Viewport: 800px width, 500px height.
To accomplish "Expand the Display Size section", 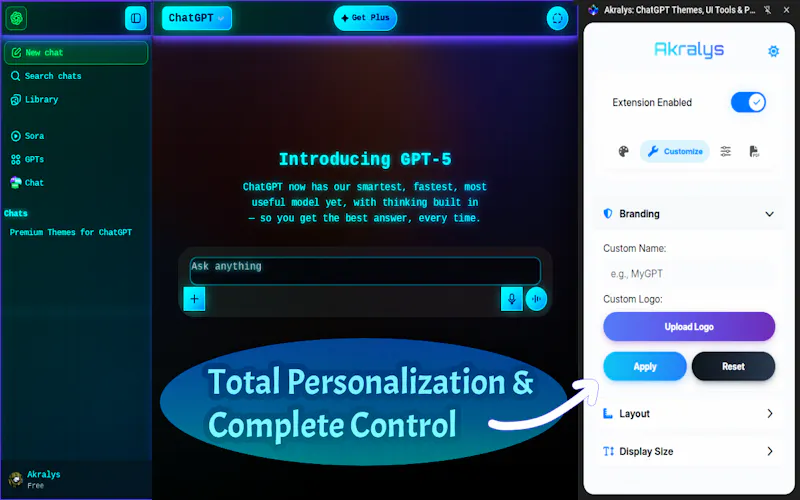I will coord(689,452).
